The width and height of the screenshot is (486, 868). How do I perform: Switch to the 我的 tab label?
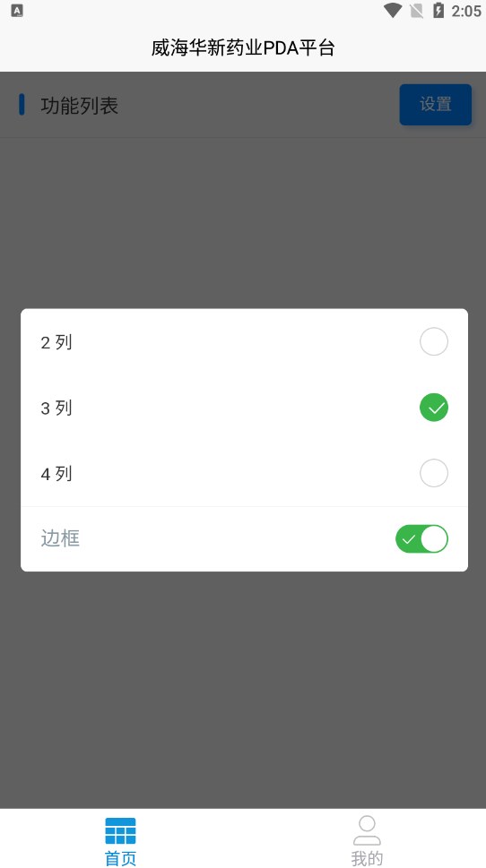[367, 858]
